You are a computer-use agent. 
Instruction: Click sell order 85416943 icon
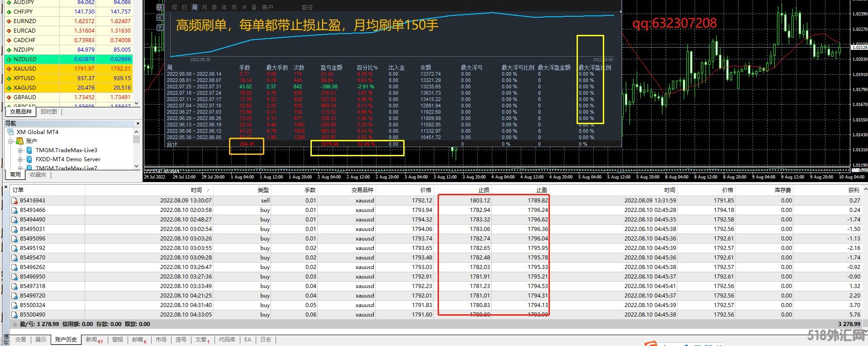tap(14, 201)
